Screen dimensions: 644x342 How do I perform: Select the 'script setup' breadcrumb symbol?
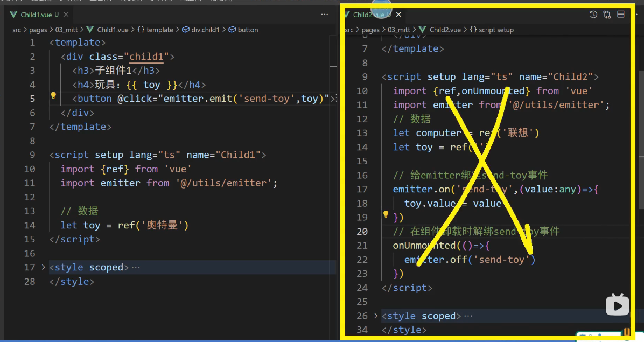496,30
